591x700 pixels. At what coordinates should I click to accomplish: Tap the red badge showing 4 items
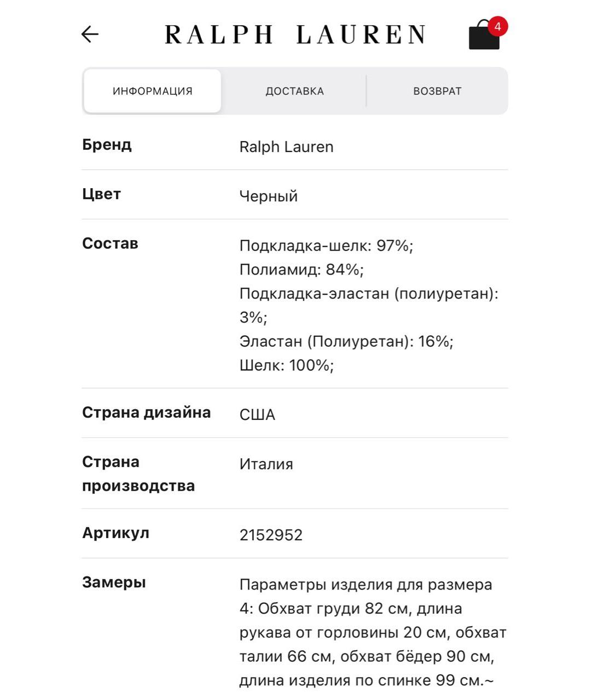(497, 26)
